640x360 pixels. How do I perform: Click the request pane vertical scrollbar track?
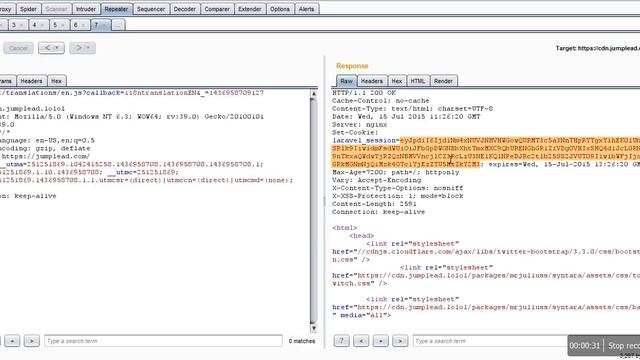(x=313, y=211)
